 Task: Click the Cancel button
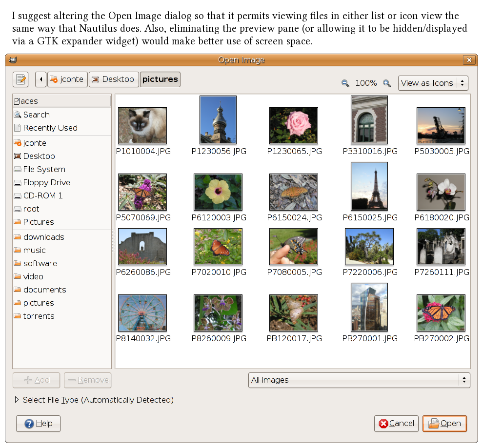[396, 424]
